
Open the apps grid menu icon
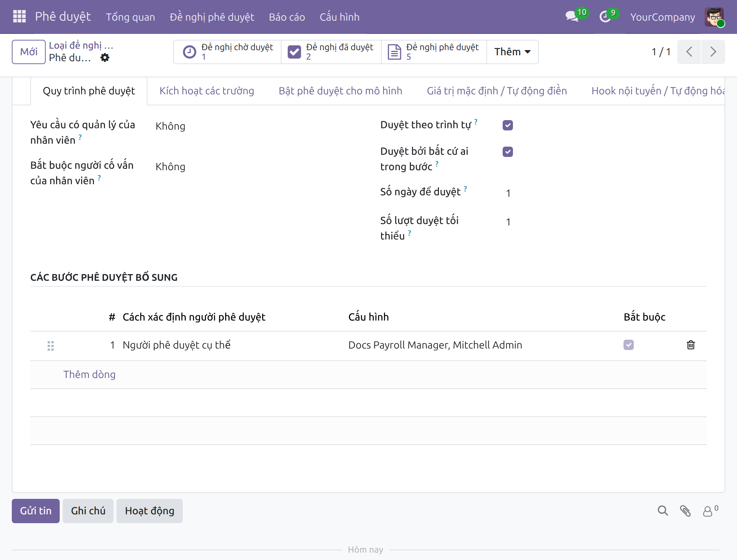19,17
